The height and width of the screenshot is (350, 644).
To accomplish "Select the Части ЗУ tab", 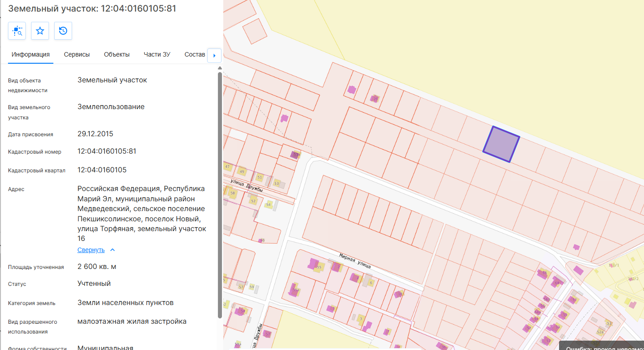I will click(157, 54).
